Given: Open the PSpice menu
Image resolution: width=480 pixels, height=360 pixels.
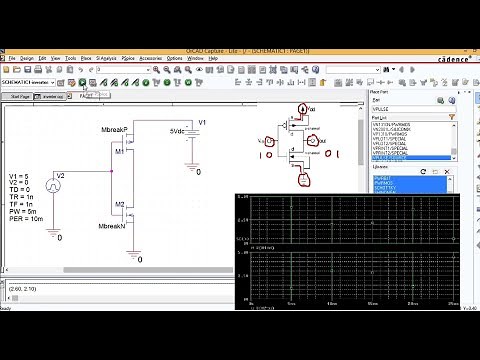Looking at the screenshot, I should pos(128,58).
